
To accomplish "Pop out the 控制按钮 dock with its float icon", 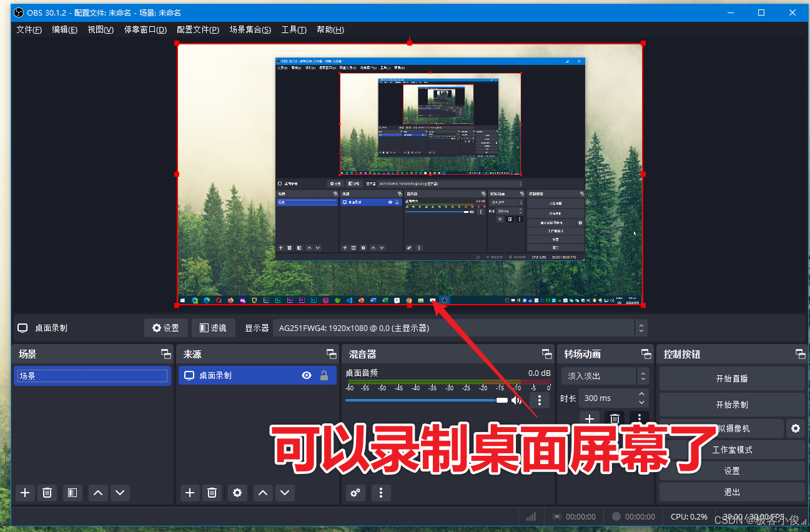I will click(x=801, y=354).
